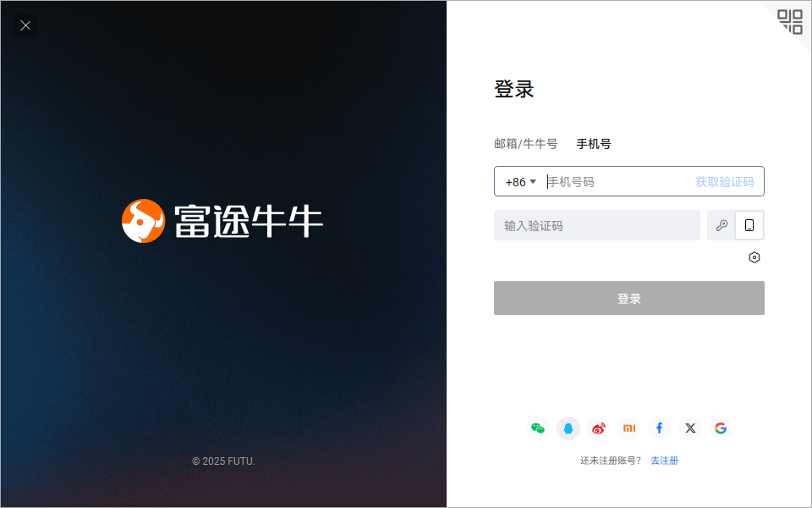This screenshot has height=508, width=812.
Task: Switch to password login with key icon
Action: tap(721, 225)
